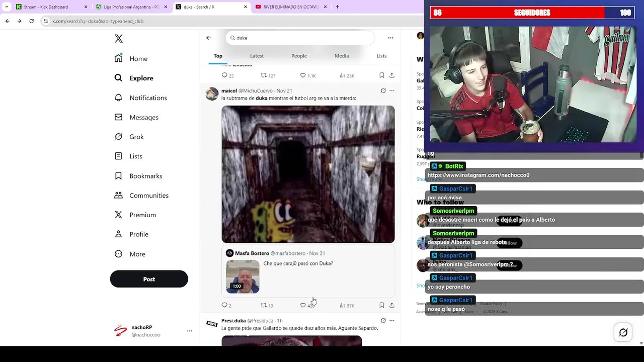The height and width of the screenshot is (362, 644).
Task: Click site information icon in address bar
Action: click(46, 21)
